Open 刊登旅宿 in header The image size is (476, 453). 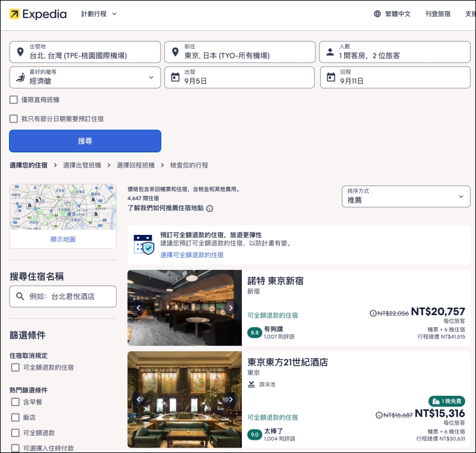(x=437, y=14)
